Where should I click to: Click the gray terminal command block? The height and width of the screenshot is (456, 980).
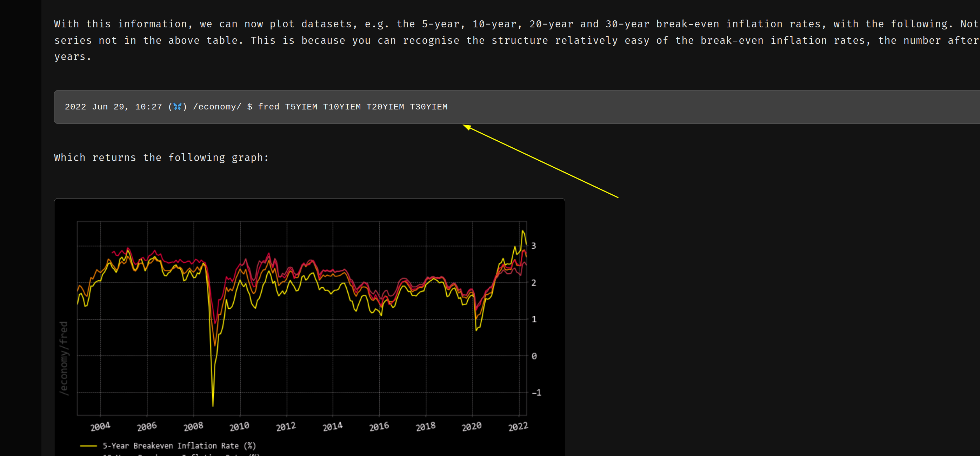point(647,107)
